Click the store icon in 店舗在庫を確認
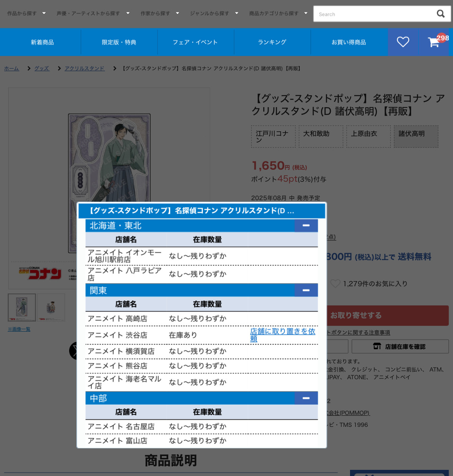 [377, 347]
